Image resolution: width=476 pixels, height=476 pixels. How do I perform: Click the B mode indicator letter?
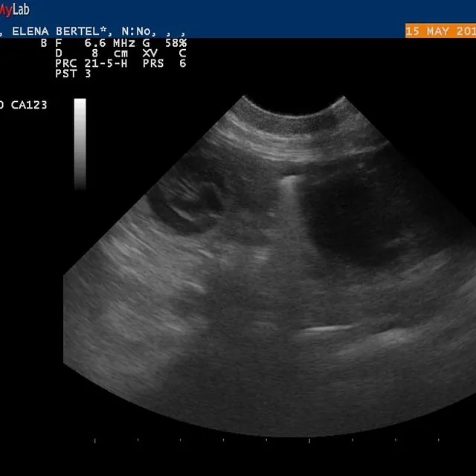point(43,43)
